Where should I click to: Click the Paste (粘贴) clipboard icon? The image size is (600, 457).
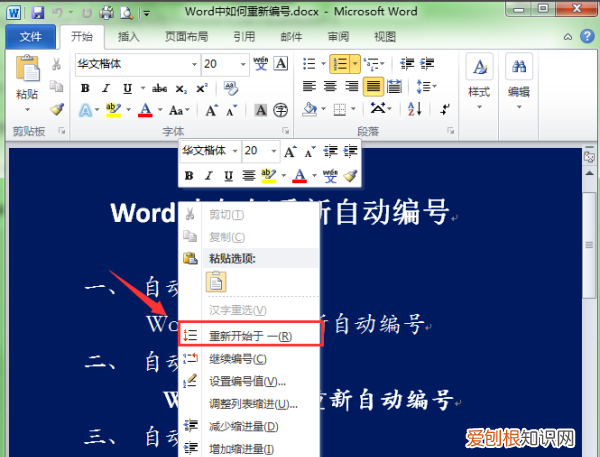click(x=28, y=68)
